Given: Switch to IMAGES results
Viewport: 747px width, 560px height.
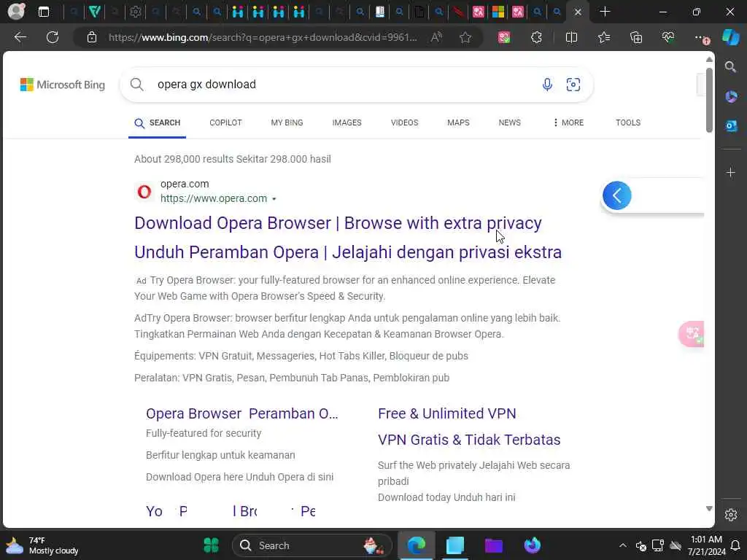Looking at the screenshot, I should click(x=347, y=122).
